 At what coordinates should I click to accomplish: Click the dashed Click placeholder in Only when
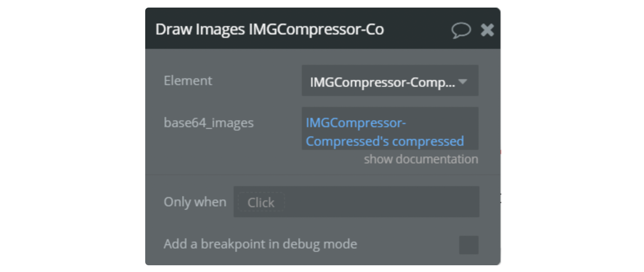261,202
